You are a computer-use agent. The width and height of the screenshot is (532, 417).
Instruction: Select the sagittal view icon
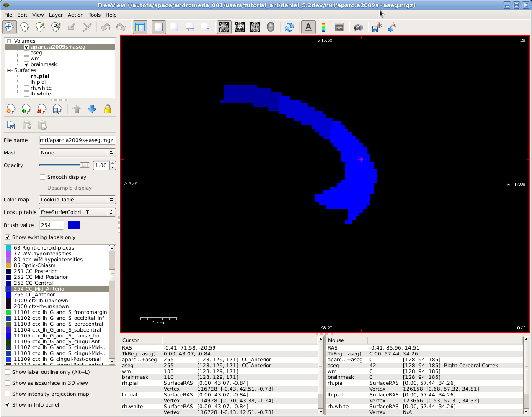coord(224,27)
